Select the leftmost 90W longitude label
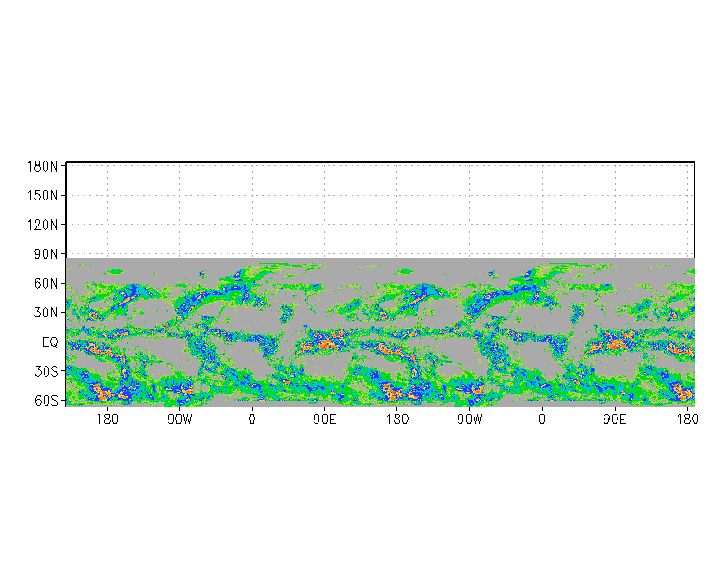Image resolution: width=728 pixels, height=568 pixels. coord(180,420)
